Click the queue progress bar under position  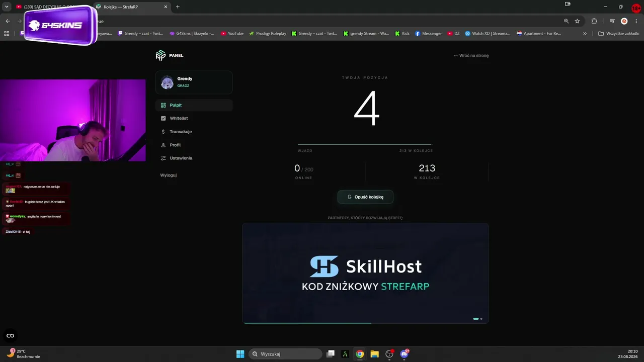click(364, 145)
